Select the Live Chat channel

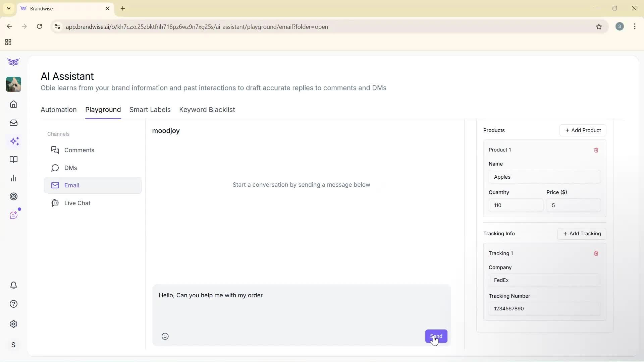[77, 203]
